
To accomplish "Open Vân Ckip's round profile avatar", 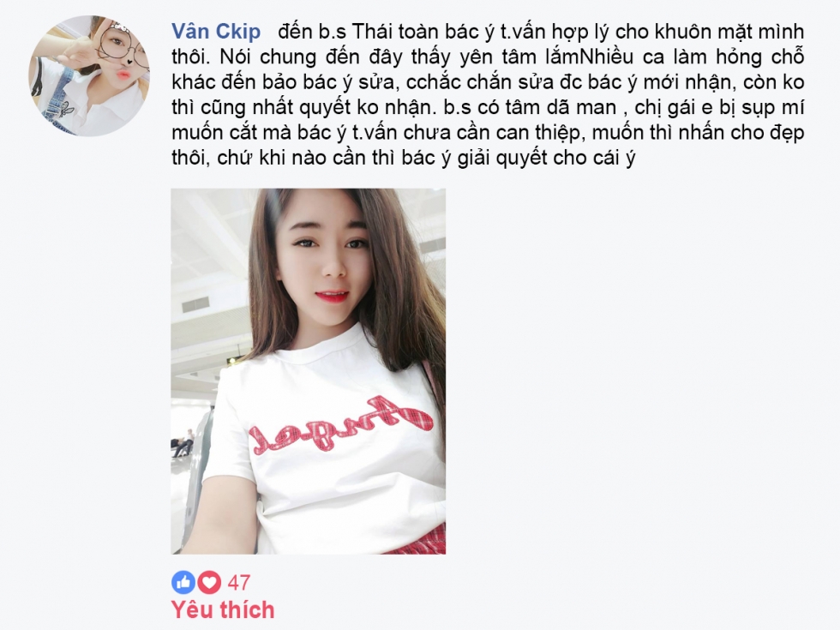I will point(89,75).
